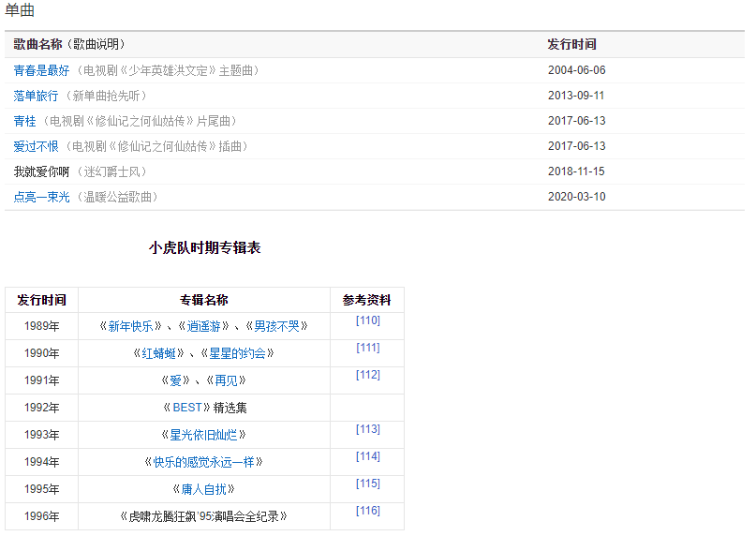
Task: Open the 1991 album link 爱
Action: (x=175, y=380)
